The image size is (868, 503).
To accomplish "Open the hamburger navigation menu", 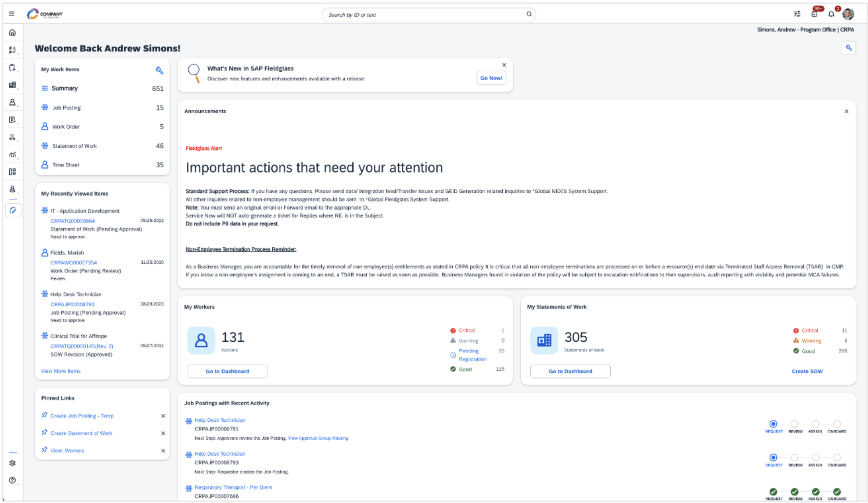I will [x=11, y=14].
